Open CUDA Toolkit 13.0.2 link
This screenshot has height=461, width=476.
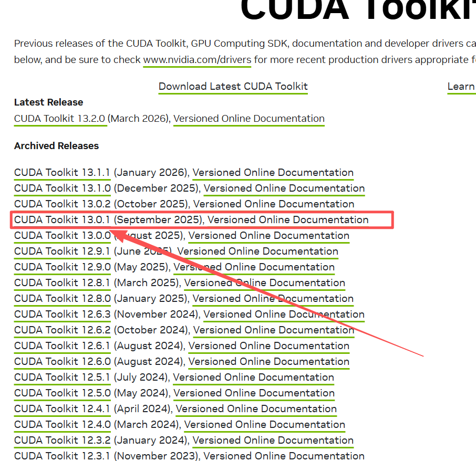pos(62,204)
